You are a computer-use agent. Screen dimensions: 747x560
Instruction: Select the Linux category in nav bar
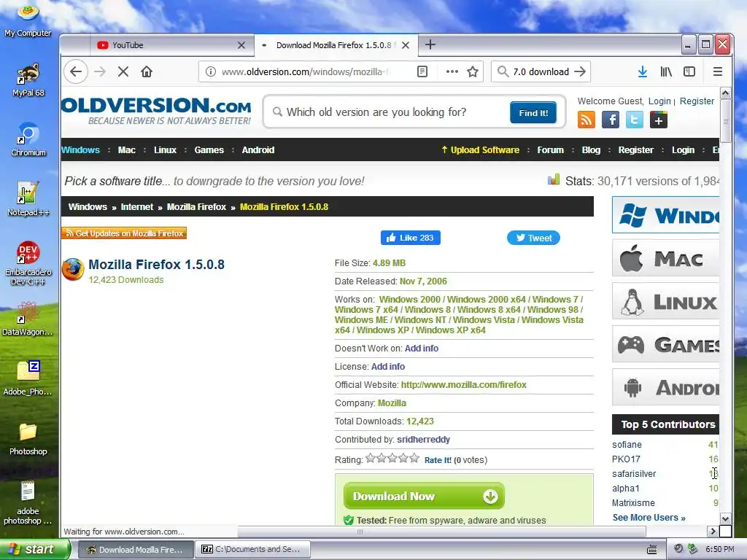(166, 150)
